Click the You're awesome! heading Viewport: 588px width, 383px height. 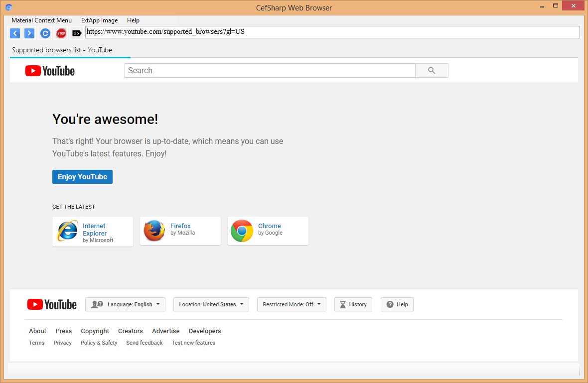coord(105,119)
